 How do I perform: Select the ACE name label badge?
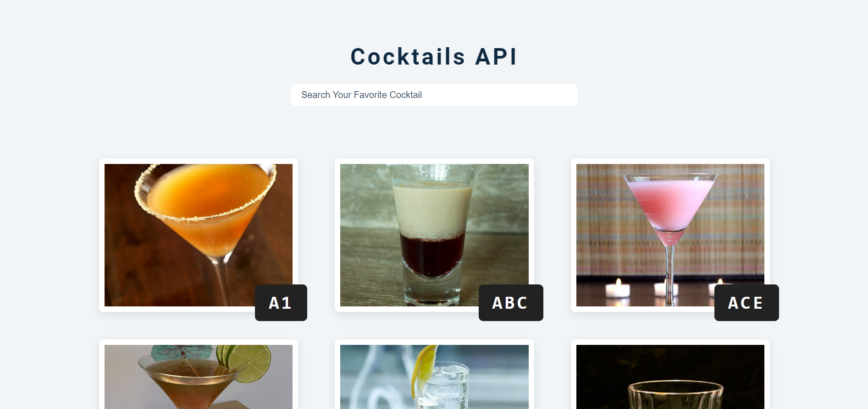tap(746, 303)
